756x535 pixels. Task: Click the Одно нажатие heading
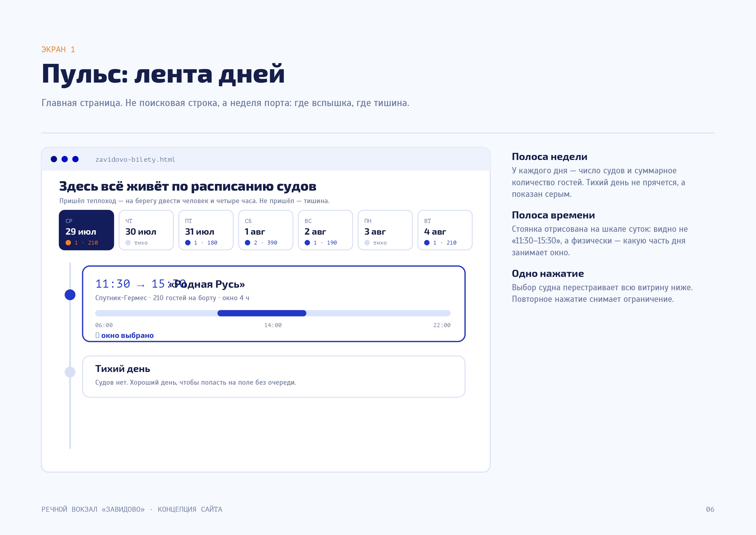[548, 273]
